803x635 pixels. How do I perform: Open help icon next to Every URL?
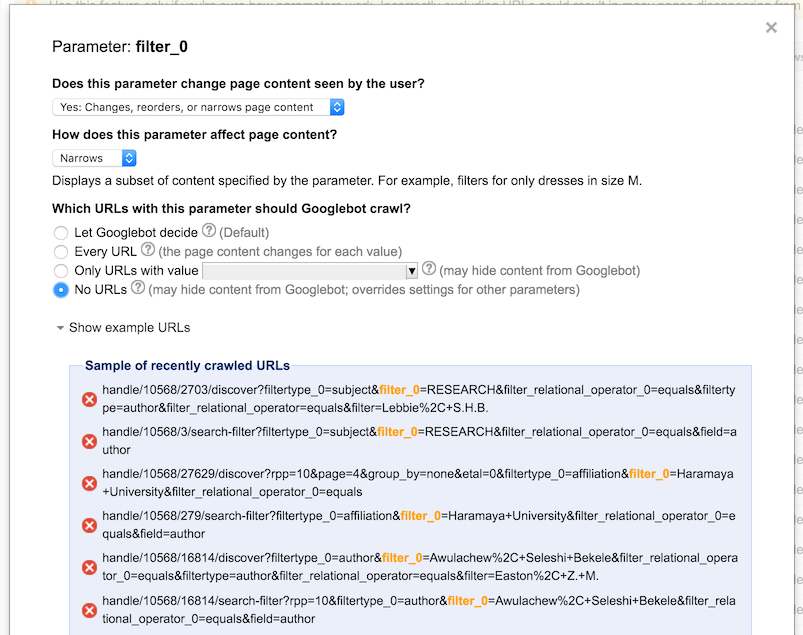[x=147, y=250]
